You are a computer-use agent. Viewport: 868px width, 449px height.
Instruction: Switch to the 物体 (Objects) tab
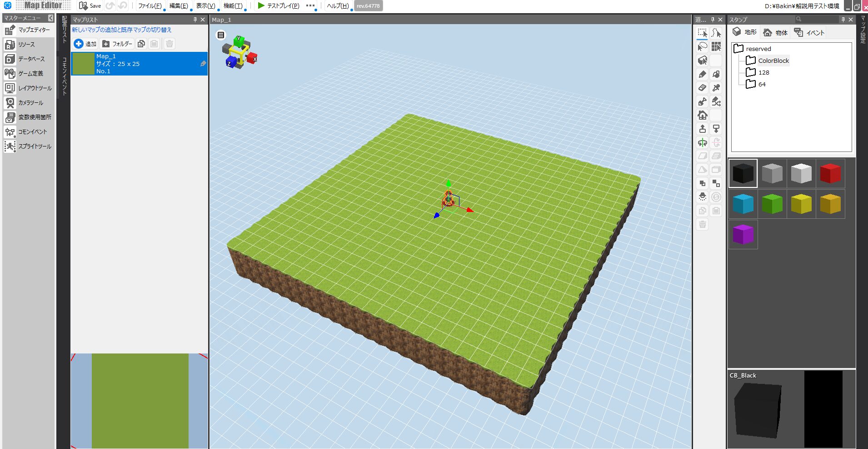(x=776, y=33)
